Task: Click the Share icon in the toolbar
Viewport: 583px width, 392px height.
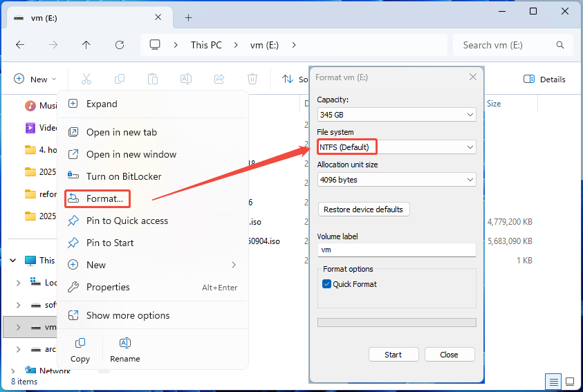Action: point(219,79)
